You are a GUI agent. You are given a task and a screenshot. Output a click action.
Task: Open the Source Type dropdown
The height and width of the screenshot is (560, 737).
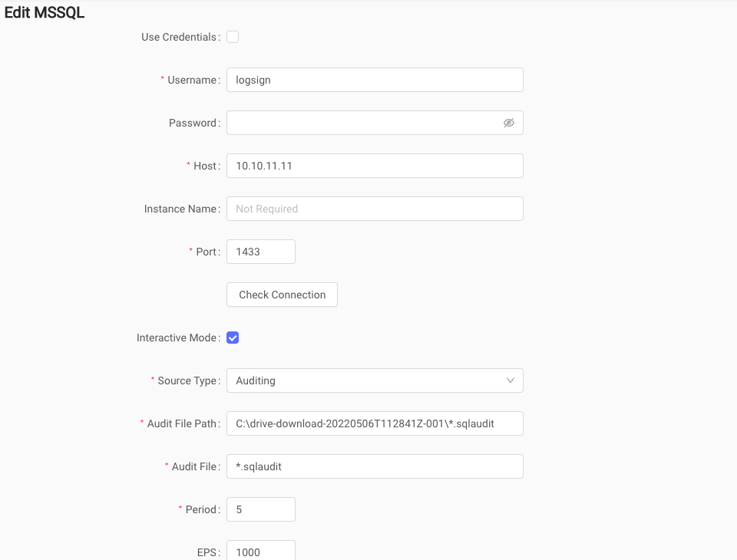point(375,380)
